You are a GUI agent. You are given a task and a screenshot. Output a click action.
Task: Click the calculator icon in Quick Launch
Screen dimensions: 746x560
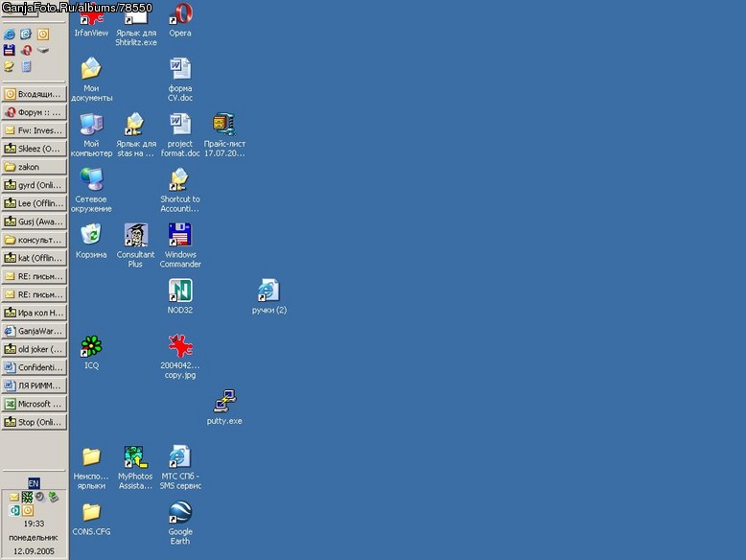26,66
